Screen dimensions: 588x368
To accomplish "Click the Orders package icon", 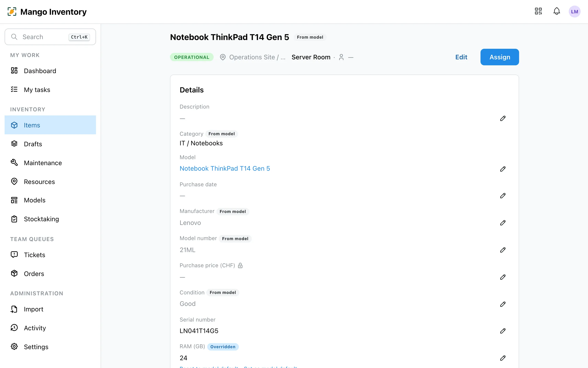I will pyautogui.click(x=14, y=273).
